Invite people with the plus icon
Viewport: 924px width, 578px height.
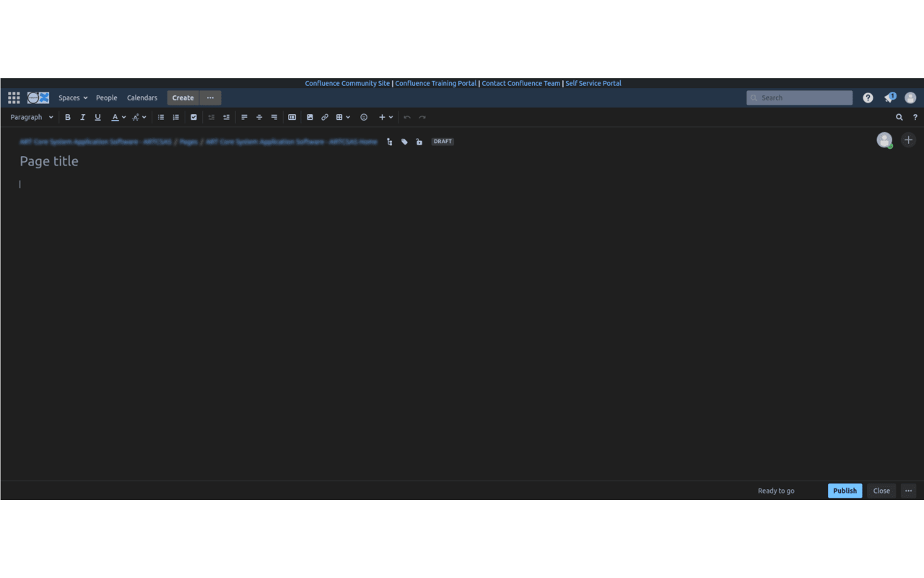coord(908,140)
